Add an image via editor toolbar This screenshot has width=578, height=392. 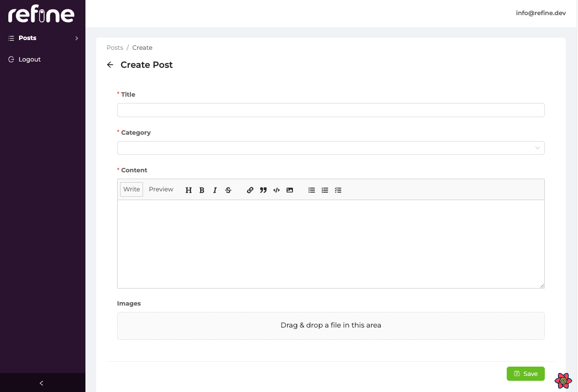(x=289, y=190)
